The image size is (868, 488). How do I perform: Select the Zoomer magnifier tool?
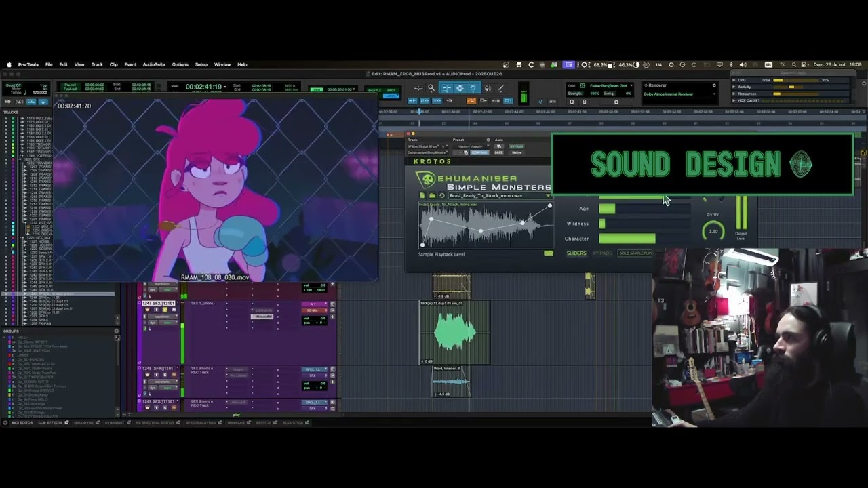pos(431,88)
